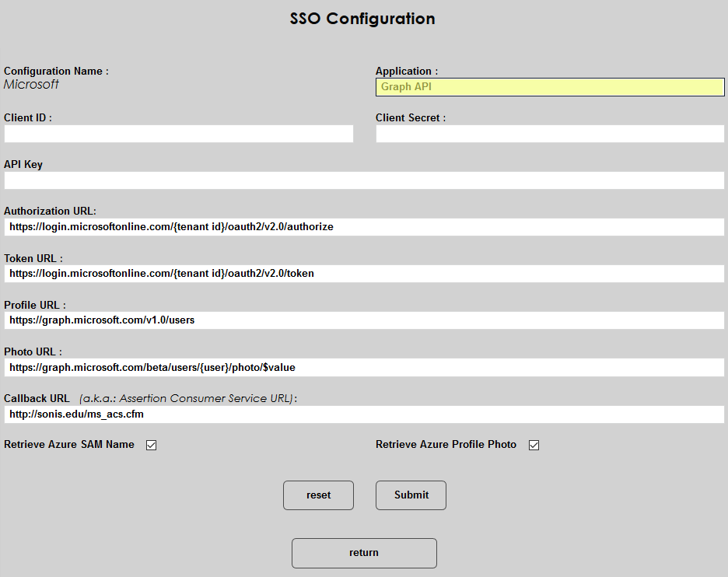This screenshot has width=728, height=577.
Task: Click the Assertion Consumer Service URL note
Action: click(187, 398)
